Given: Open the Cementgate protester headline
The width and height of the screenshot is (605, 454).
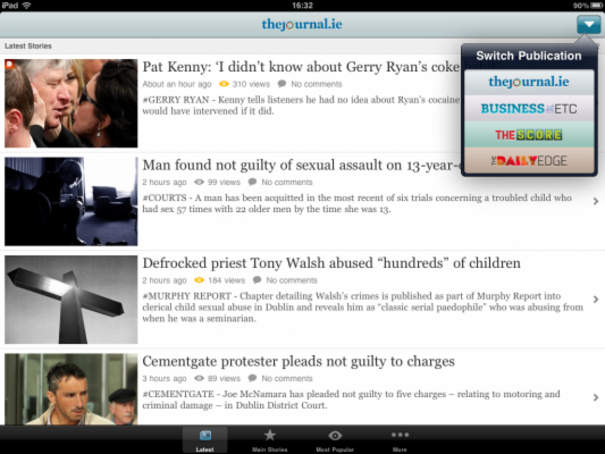Looking at the screenshot, I should (298, 361).
